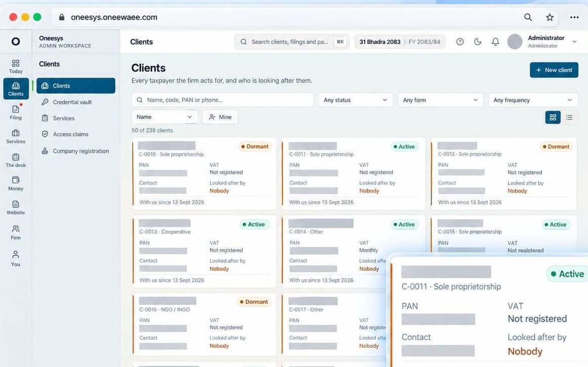Open the Name sort dropdown
Viewport: 588px width, 367px height.
[x=164, y=117]
